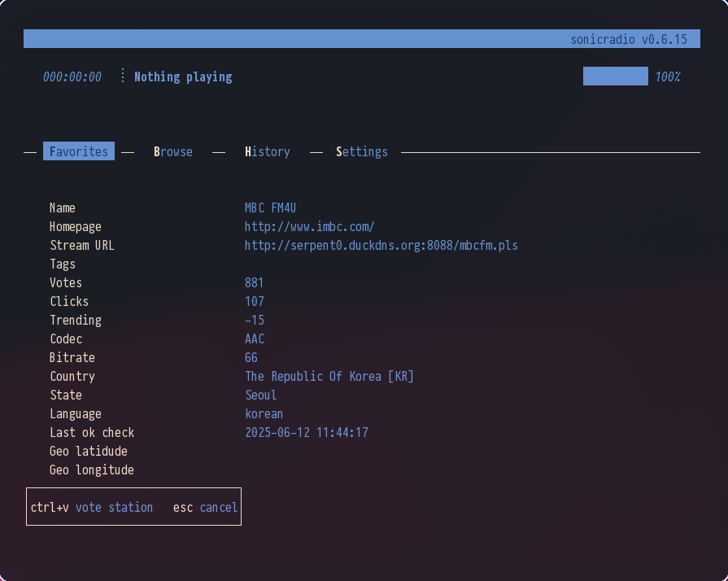Screen dimensions: 728x581
Task: Click the Geo latidude label
Action: (88, 451)
